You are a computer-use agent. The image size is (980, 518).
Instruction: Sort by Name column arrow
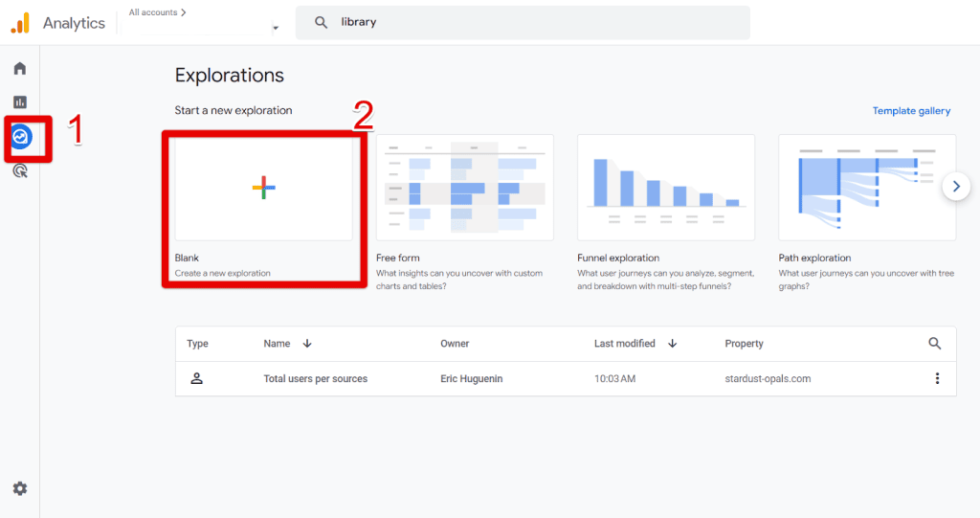(307, 344)
